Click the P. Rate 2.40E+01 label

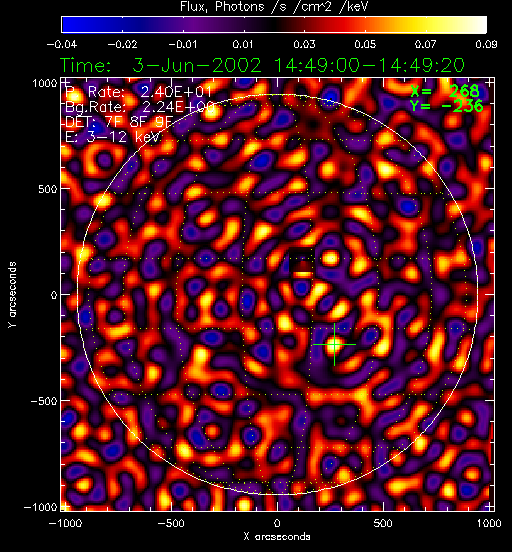tap(139, 92)
